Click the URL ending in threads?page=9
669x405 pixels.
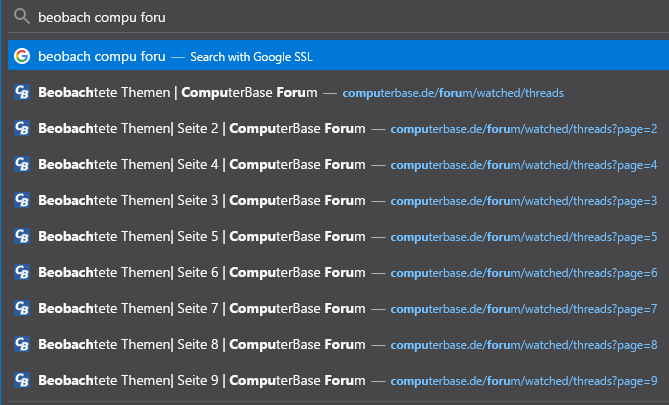[524, 381]
